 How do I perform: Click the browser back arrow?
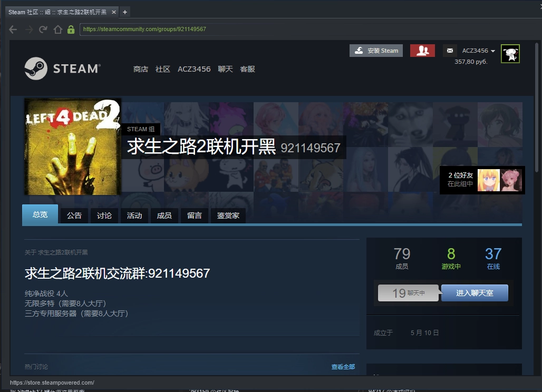click(x=14, y=30)
